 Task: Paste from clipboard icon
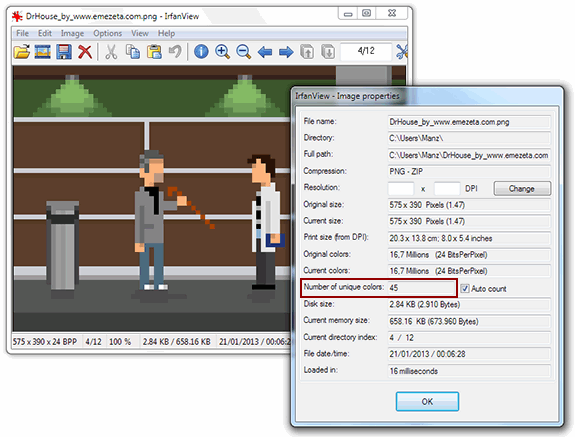tap(154, 52)
